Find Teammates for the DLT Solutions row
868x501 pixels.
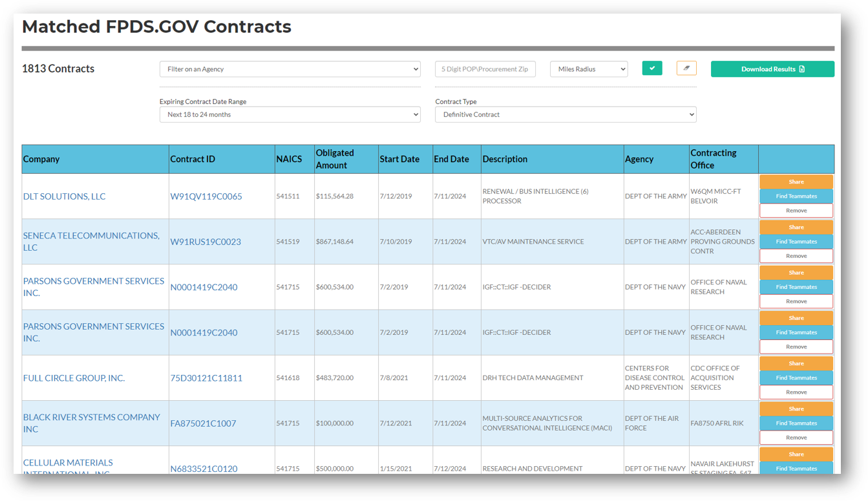click(796, 196)
